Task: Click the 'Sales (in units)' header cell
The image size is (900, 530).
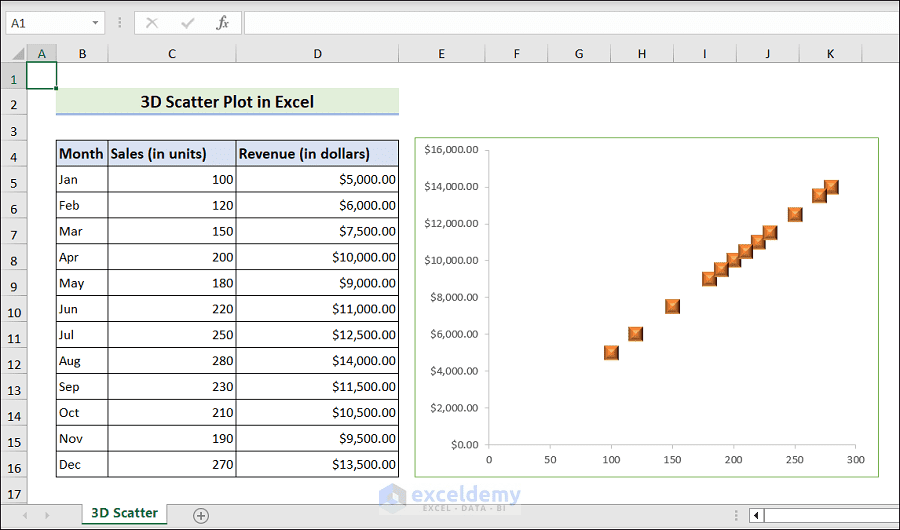Action: coord(172,153)
